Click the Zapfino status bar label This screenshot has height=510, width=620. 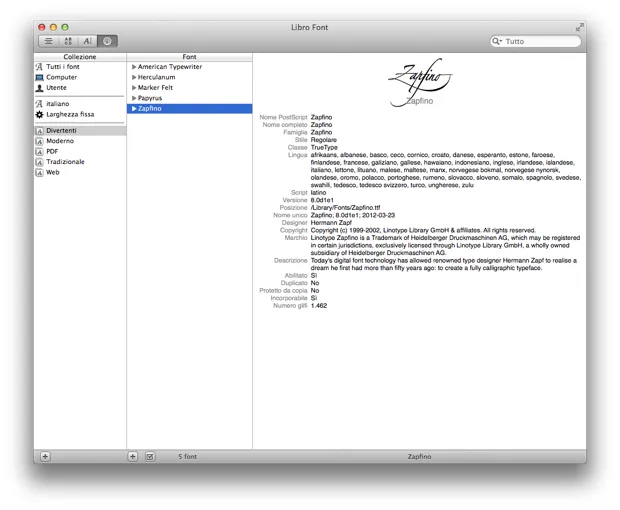tap(420, 457)
